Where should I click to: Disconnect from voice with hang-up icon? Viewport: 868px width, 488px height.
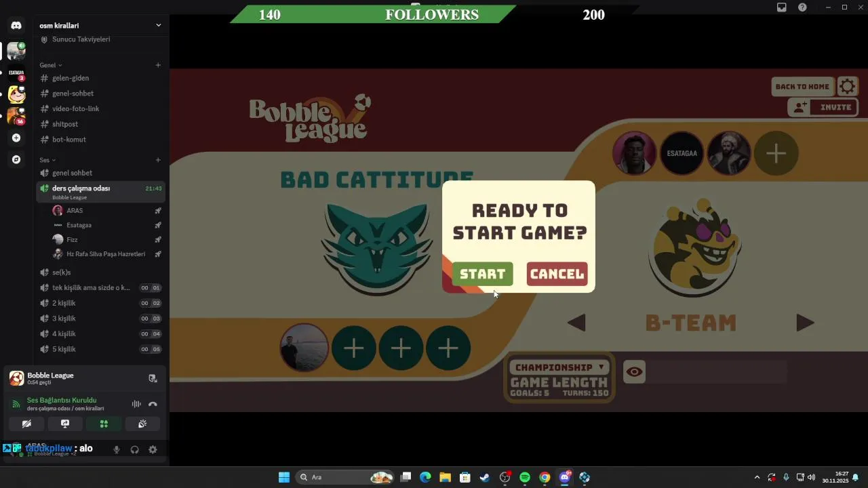153,404
